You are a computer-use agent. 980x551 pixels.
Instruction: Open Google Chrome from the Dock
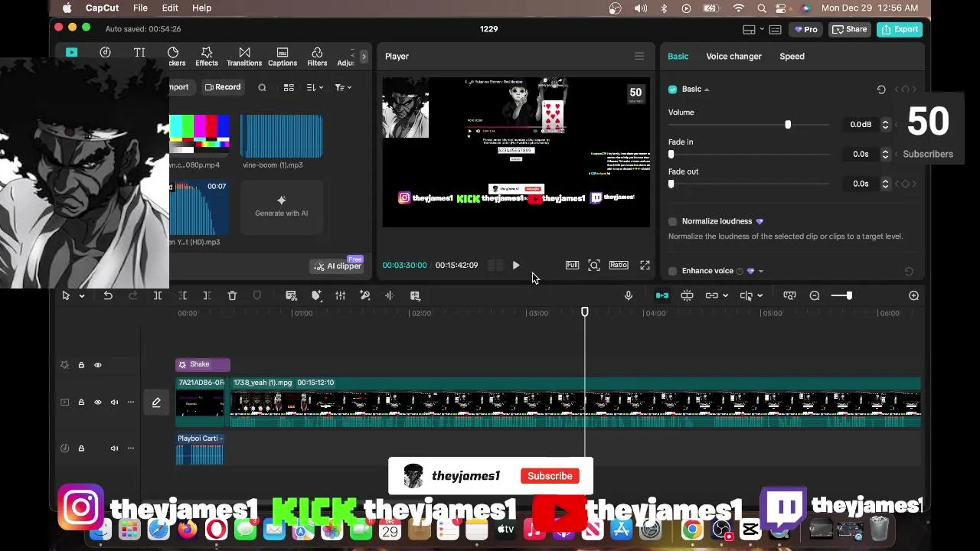[x=692, y=529]
